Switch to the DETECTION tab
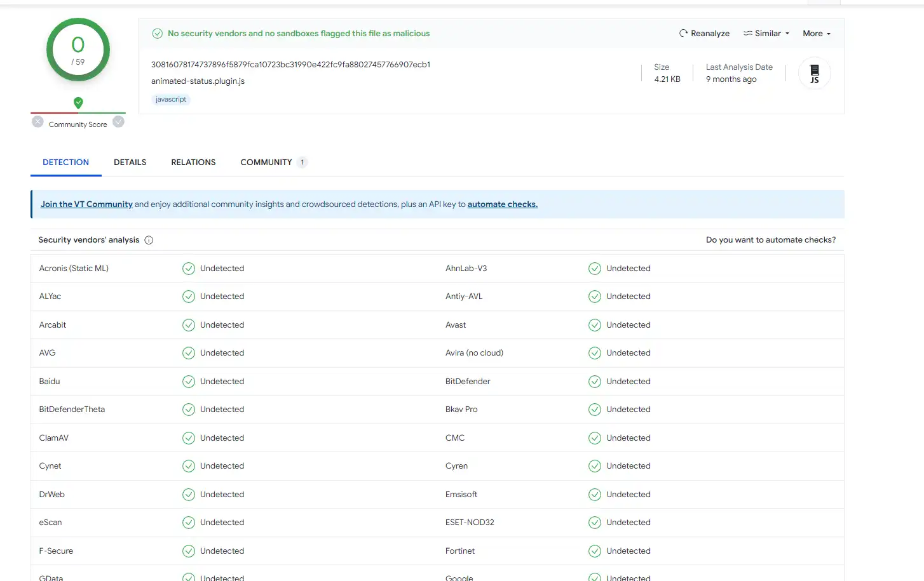 tap(66, 163)
